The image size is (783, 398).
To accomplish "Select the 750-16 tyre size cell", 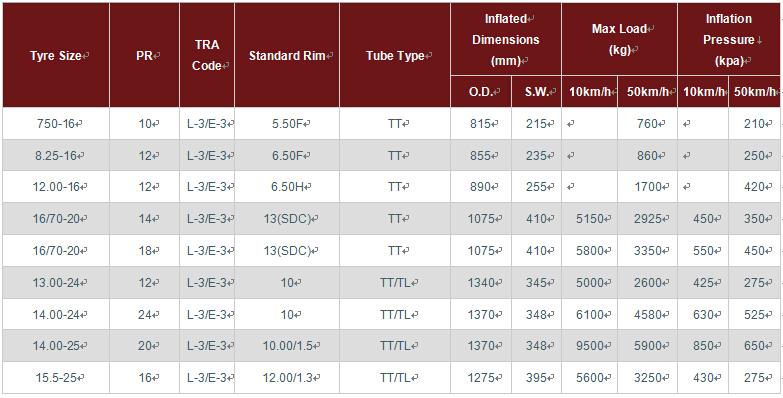I will (56, 123).
